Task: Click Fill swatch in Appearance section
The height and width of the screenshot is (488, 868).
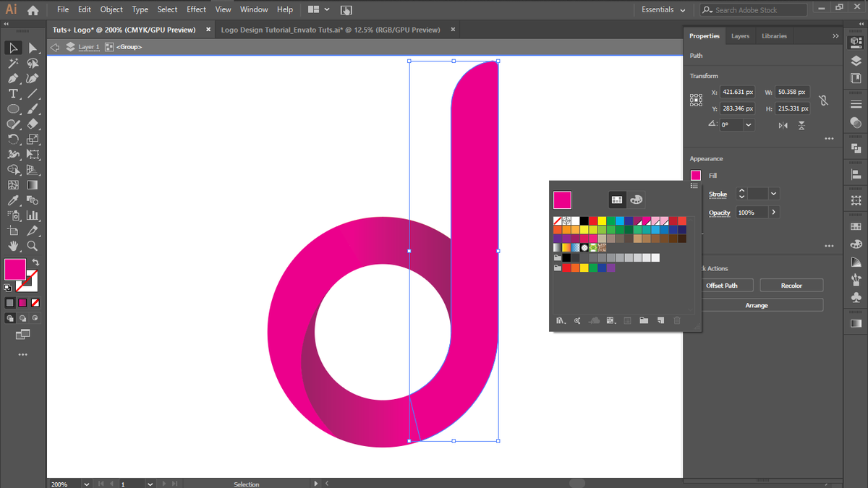Action: pyautogui.click(x=696, y=176)
